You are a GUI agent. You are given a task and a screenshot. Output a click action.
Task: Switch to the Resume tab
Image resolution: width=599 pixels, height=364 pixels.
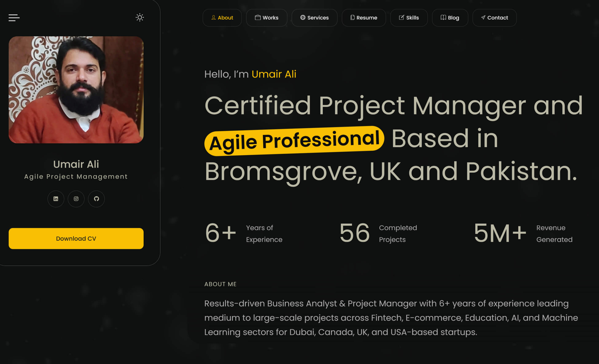click(x=364, y=18)
